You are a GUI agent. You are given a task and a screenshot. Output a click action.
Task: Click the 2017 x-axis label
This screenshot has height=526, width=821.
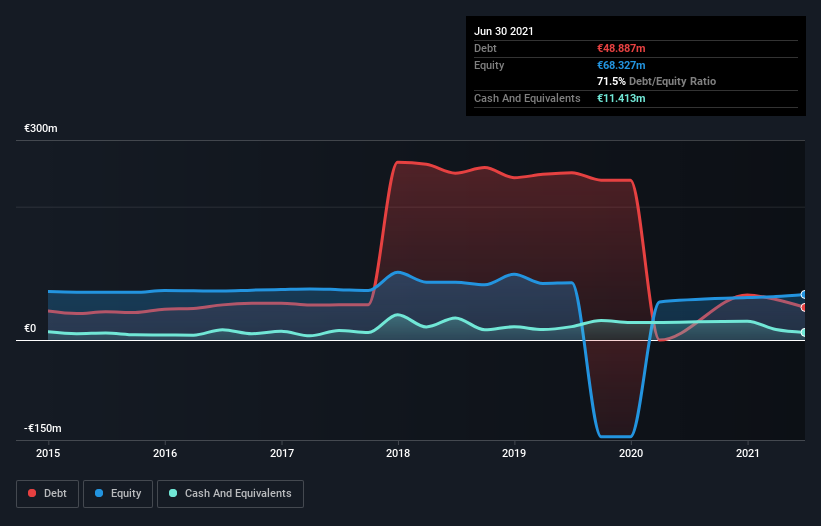[282, 453]
